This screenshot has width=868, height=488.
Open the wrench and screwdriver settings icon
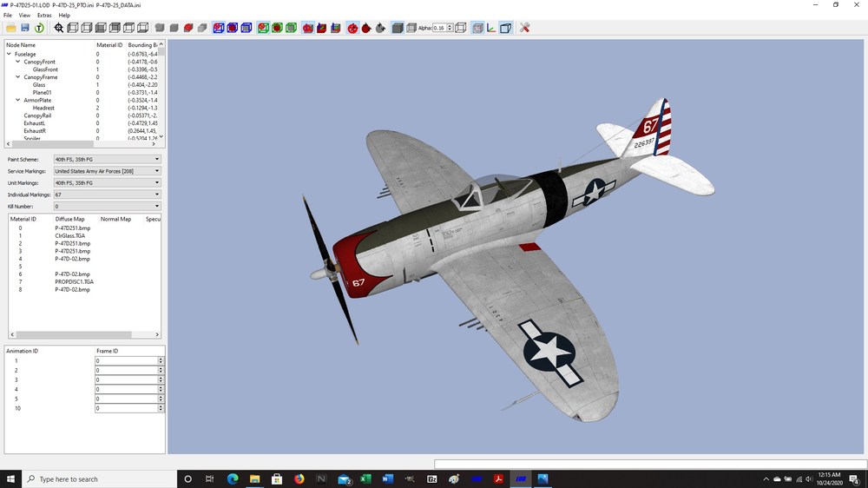tap(525, 28)
